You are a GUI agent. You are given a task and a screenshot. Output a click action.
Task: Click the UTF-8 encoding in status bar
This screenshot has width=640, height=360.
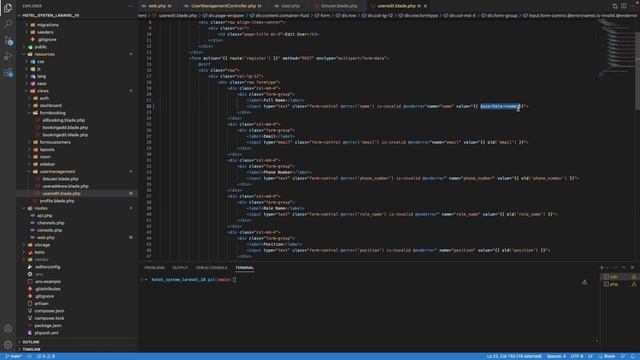click(x=577, y=356)
